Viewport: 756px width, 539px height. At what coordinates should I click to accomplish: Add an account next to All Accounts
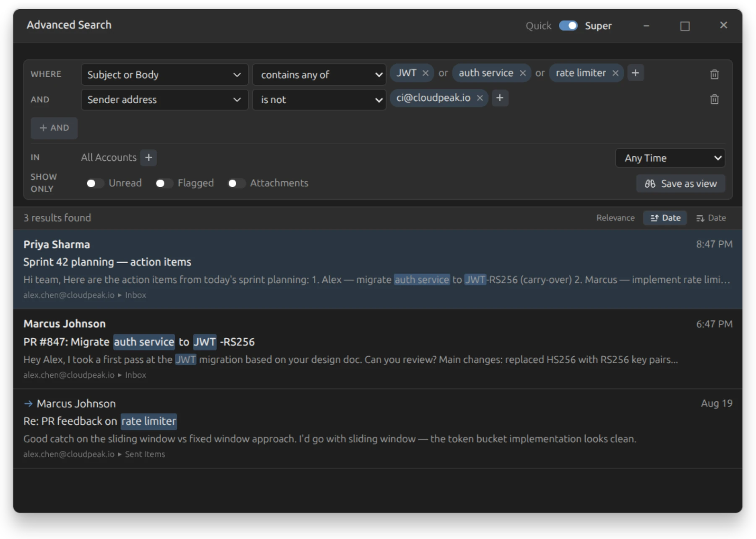(149, 157)
